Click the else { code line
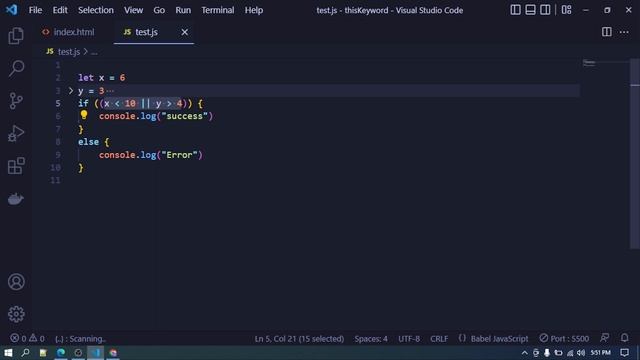 (93, 142)
